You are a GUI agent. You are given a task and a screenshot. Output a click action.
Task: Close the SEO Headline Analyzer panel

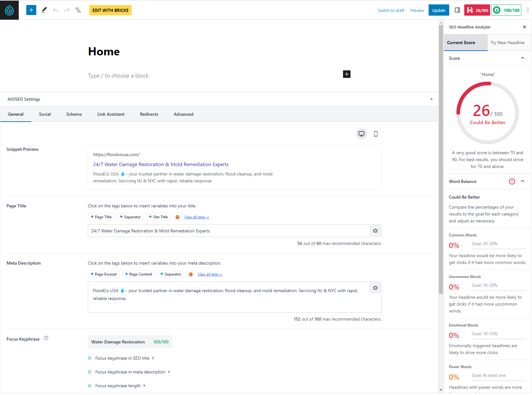(x=525, y=27)
